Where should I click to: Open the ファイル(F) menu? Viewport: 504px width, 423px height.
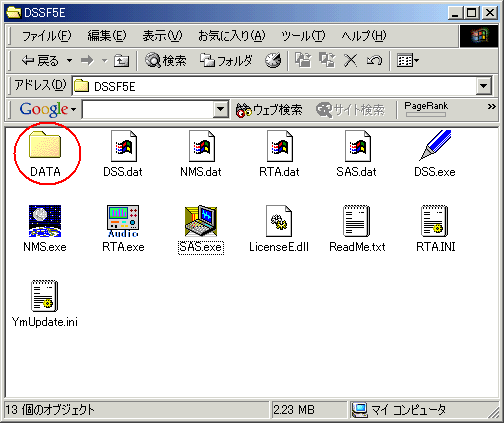46,36
